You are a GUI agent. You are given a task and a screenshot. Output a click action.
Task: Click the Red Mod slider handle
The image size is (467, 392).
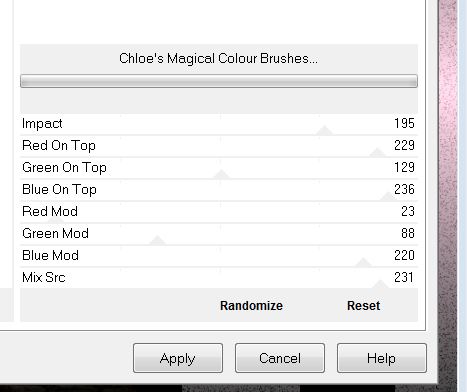coord(56,219)
